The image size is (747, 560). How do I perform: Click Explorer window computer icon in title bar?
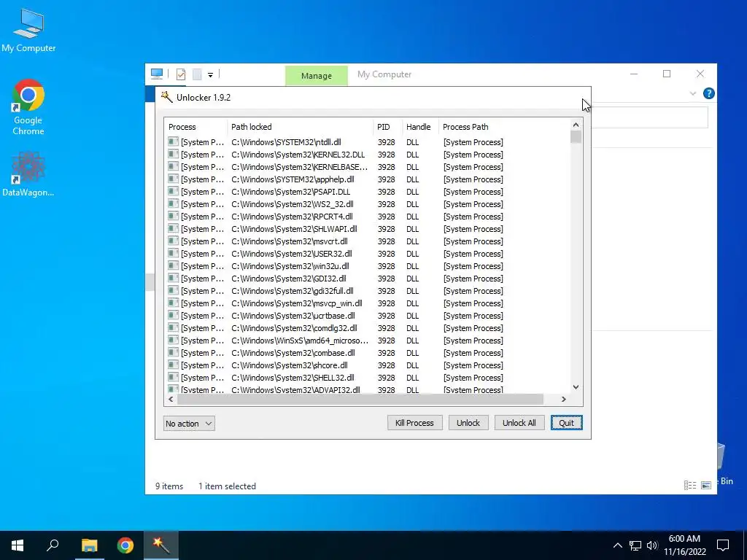coord(157,74)
